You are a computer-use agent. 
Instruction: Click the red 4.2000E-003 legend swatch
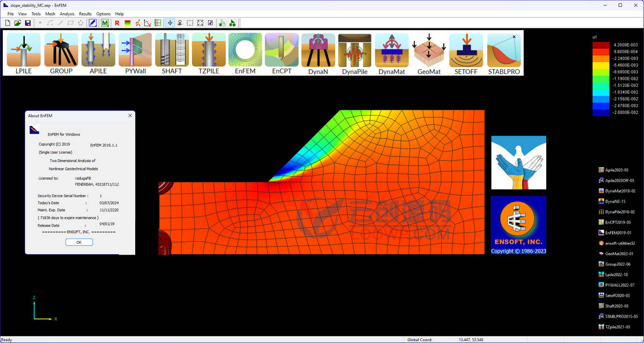[x=601, y=44]
